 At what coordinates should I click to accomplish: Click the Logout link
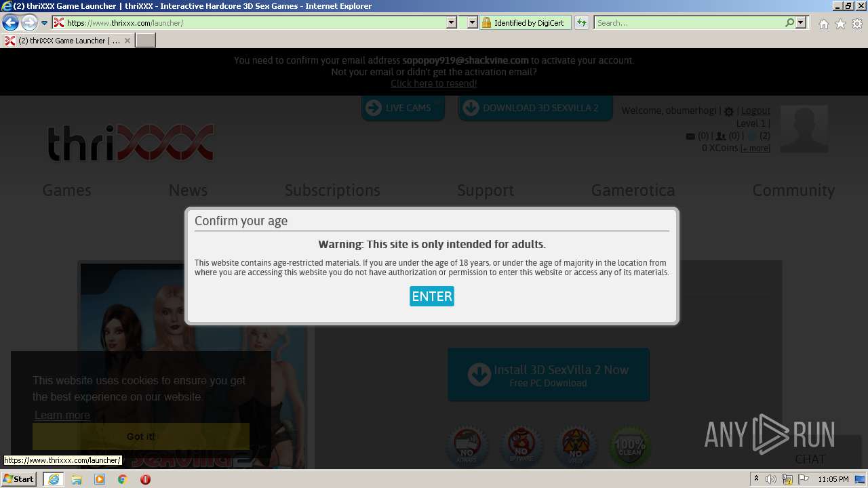pyautogui.click(x=755, y=110)
